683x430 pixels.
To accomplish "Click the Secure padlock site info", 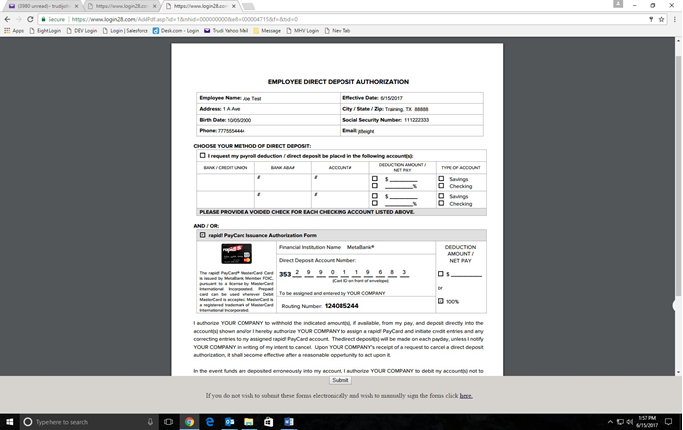I will click(53, 19).
